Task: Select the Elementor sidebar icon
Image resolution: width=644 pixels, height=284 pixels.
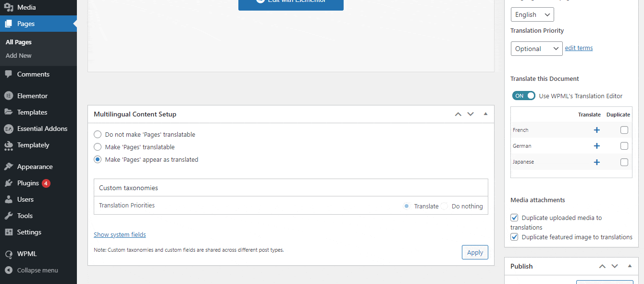Action: (x=10, y=95)
